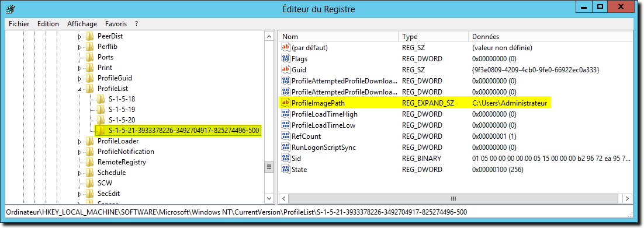Select the S-1-5-18 folder icon
Viewport: 644px width, 228px height.
point(101,99)
